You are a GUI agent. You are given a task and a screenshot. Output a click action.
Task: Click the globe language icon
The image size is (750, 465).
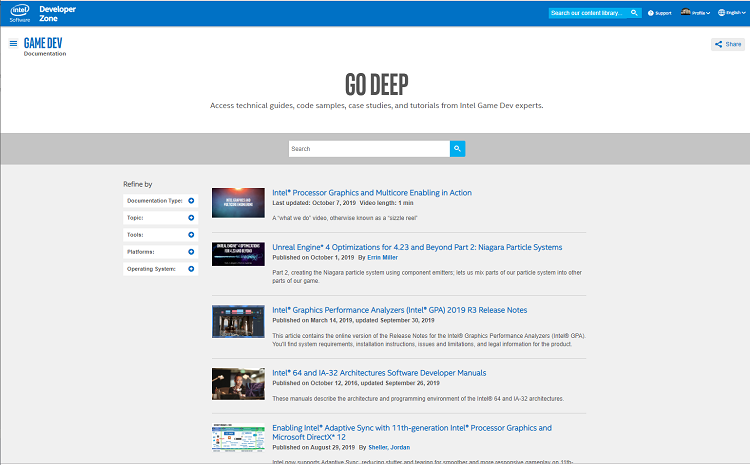pos(721,13)
